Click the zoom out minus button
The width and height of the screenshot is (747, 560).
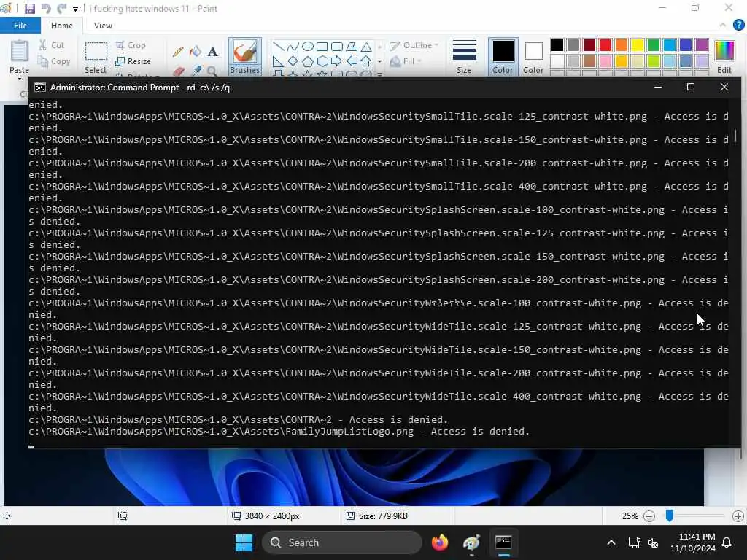coord(649,516)
